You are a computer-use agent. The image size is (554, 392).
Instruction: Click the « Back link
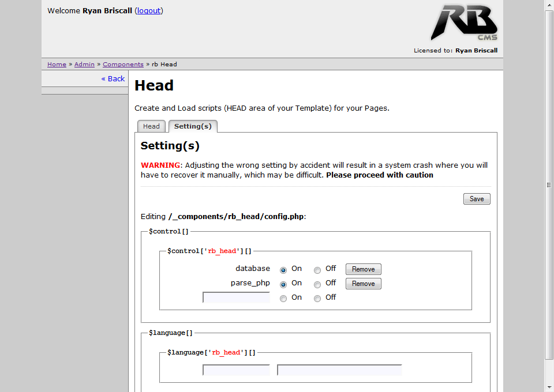point(113,78)
